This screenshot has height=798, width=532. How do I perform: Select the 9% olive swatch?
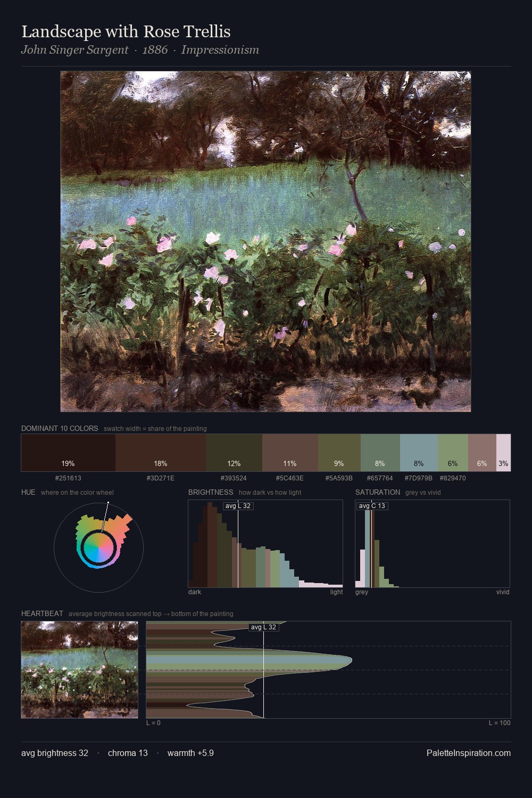[339, 453]
